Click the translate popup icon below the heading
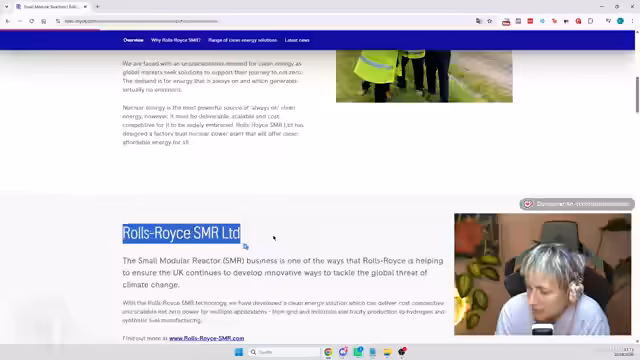640x360 pixels. pyautogui.click(x=245, y=247)
